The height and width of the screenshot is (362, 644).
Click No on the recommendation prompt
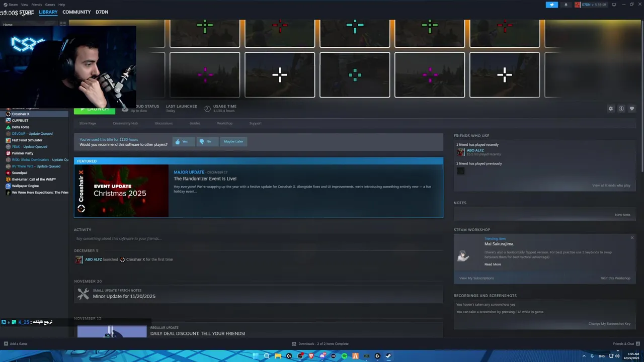pos(206,142)
